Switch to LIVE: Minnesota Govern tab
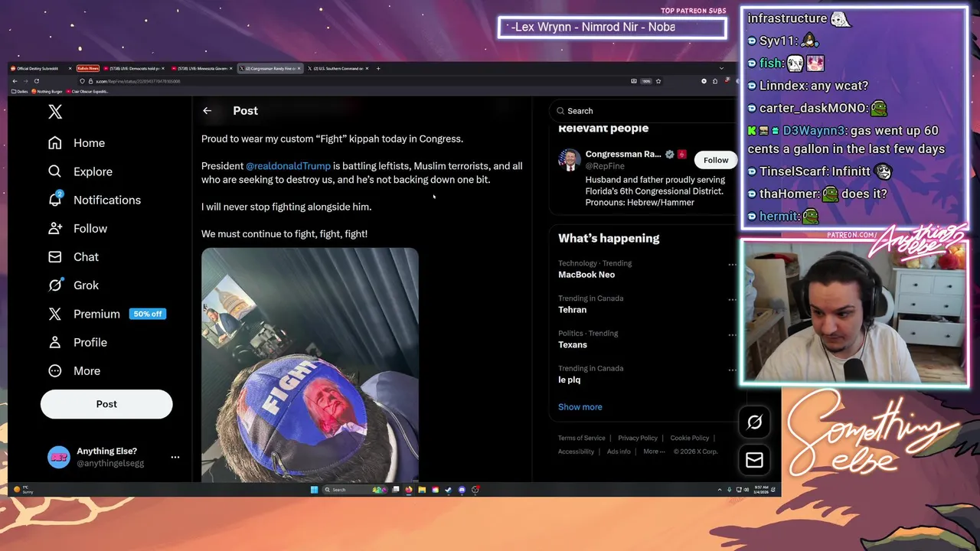The width and height of the screenshot is (980, 551). pos(201,68)
